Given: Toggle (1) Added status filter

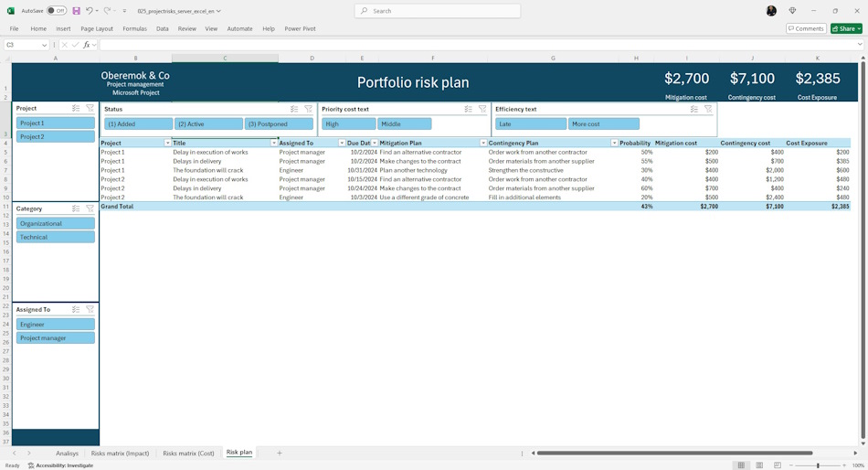Looking at the screenshot, I should click(138, 124).
